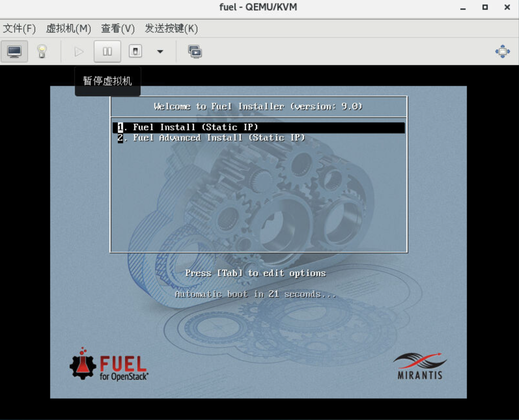Open the manage snapshots icon
This screenshot has width=519, height=420.
[x=195, y=51]
